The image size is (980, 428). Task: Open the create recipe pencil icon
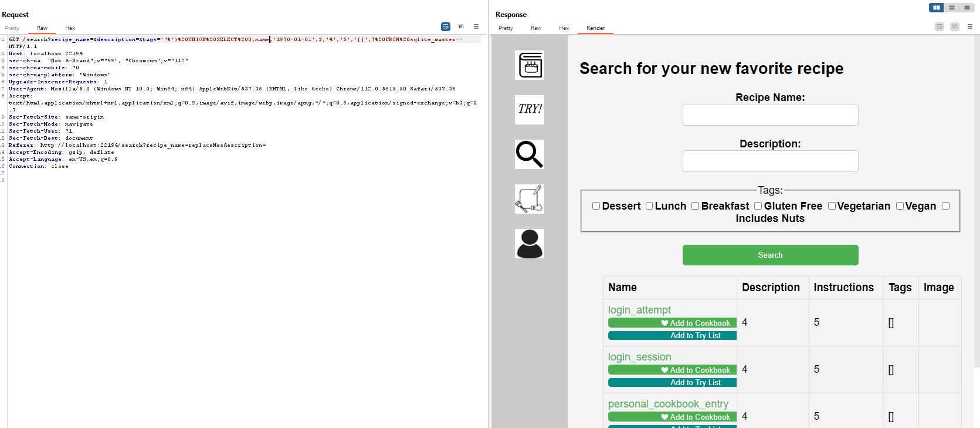(x=530, y=199)
